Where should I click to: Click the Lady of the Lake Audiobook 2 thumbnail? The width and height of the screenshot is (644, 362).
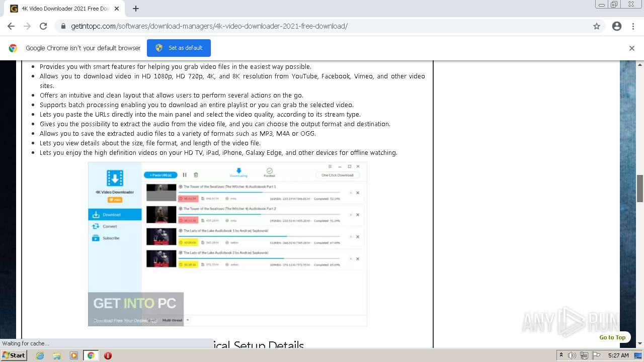coord(161,259)
